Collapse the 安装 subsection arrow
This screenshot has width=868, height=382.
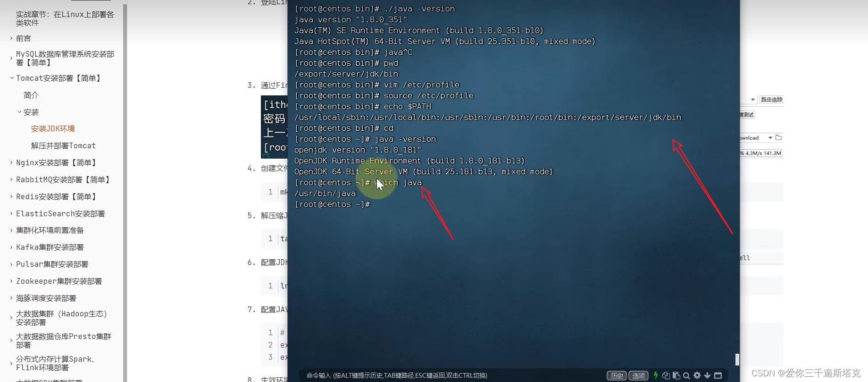[x=19, y=112]
